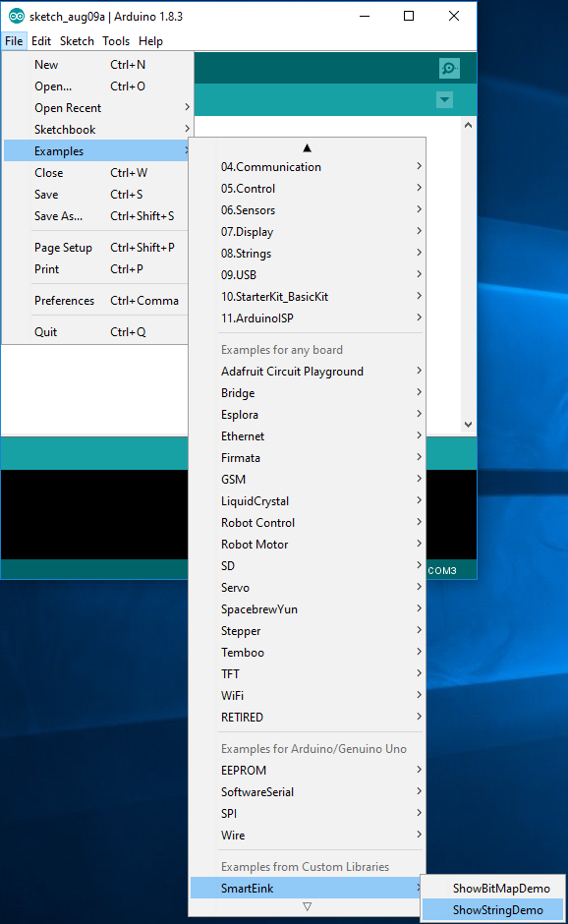Open the Tools menu
The height and width of the screenshot is (924, 568).
(x=116, y=41)
